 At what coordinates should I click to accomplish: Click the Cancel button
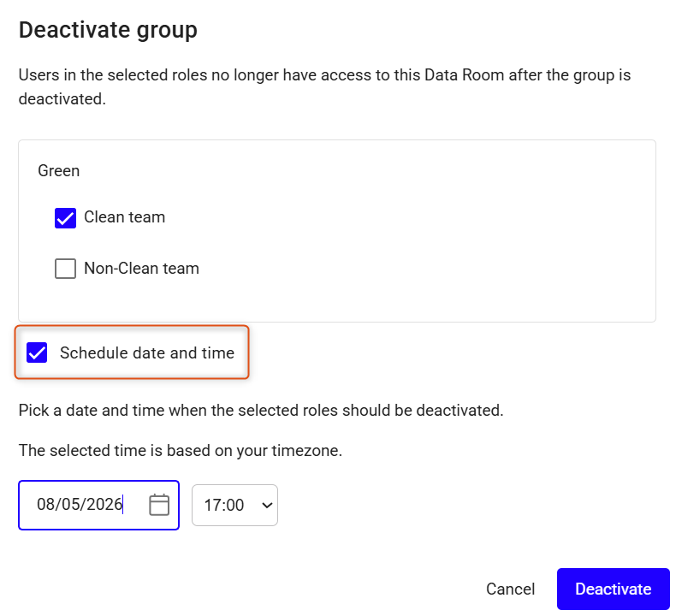pos(511,589)
